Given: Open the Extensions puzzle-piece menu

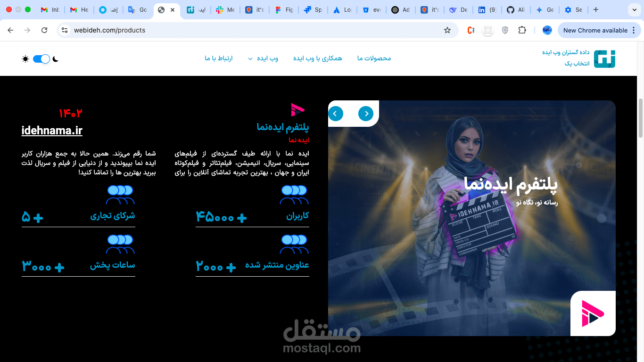Looking at the screenshot, I should point(522,30).
